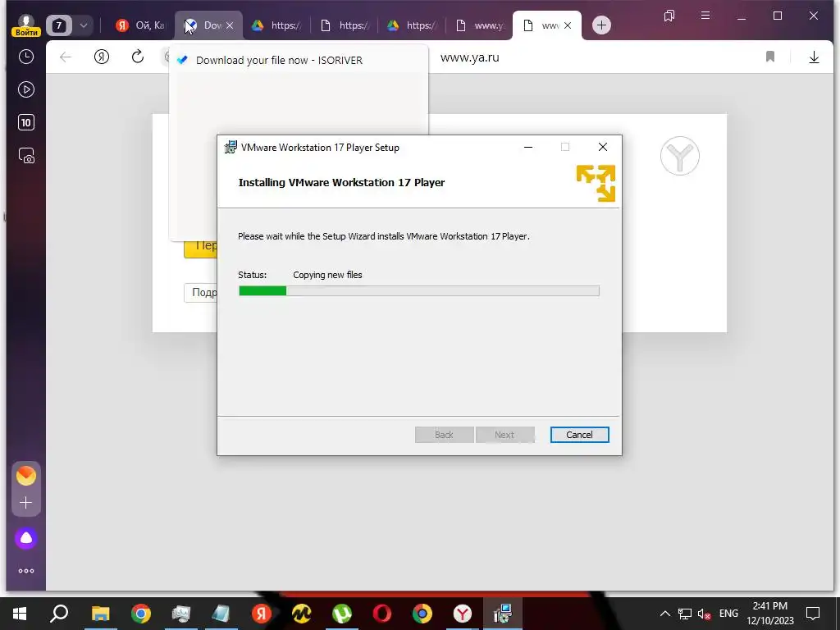Cancel the VMware Player installation
Screen dimensions: 840x630
coord(579,435)
